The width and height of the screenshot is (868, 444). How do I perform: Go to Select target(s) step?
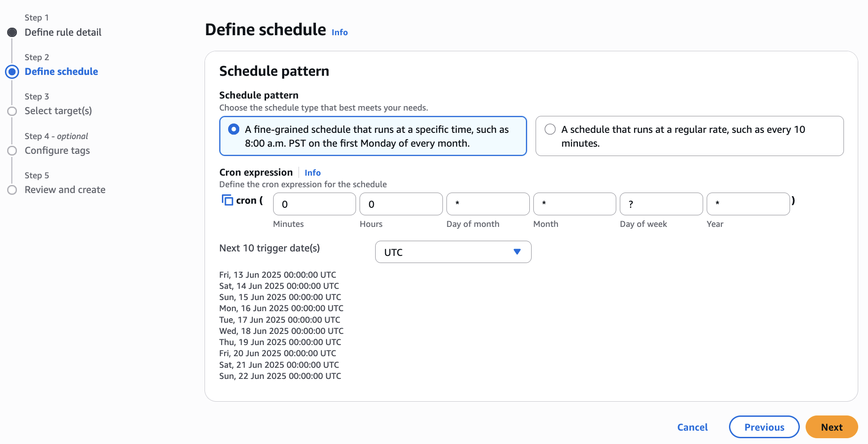tap(58, 111)
